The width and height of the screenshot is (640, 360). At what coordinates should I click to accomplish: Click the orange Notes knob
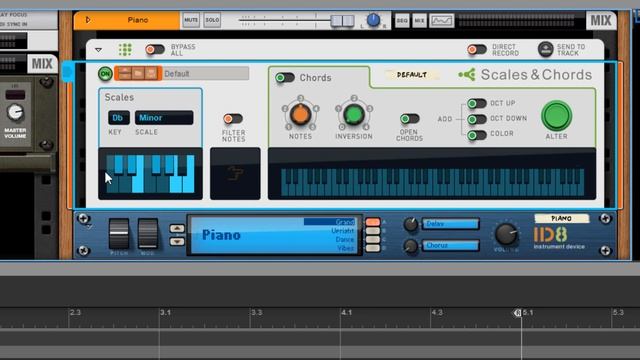300,114
